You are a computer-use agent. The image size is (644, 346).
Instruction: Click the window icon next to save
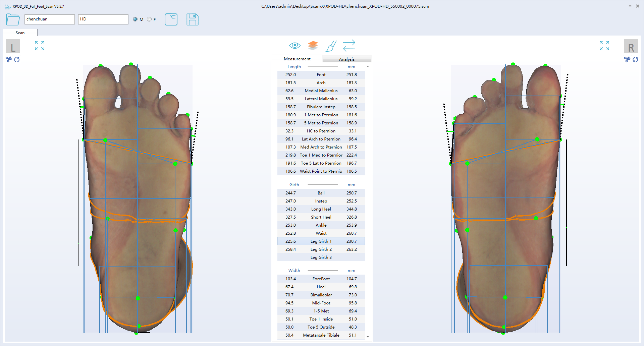(171, 19)
